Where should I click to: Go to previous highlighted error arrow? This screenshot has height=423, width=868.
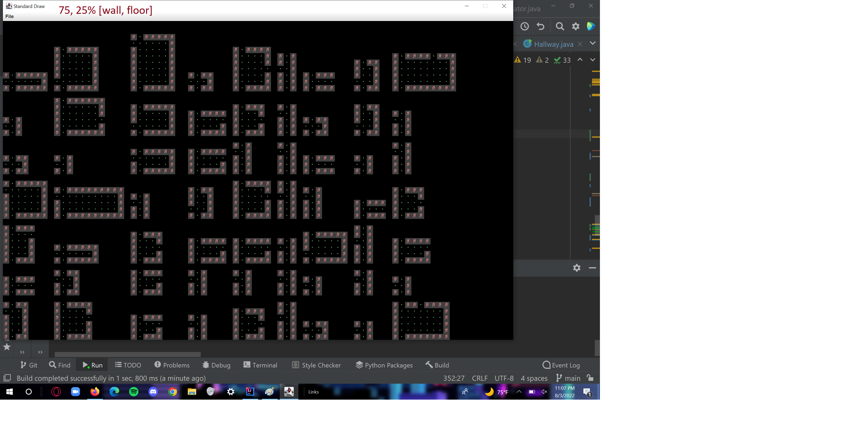580,60
